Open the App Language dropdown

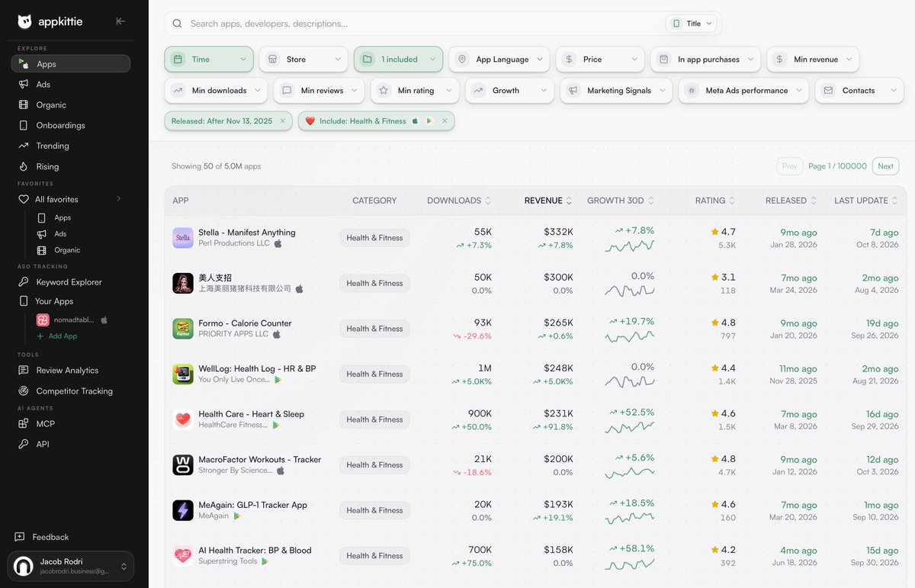pyautogui.click(x=499, y=59)
